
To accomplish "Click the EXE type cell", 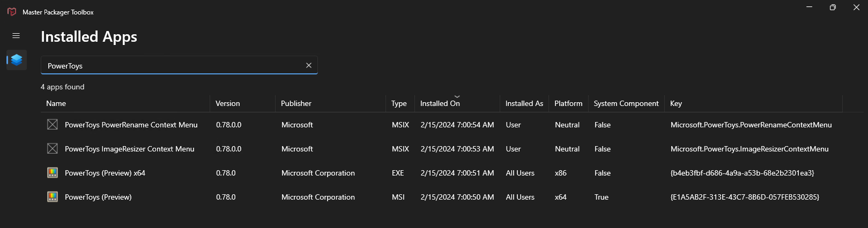I will [x=398, y=173].
